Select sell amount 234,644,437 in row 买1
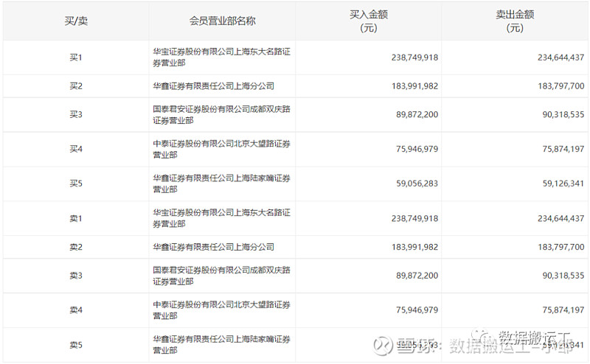590x364 pixels. click(x=561, y=57)
